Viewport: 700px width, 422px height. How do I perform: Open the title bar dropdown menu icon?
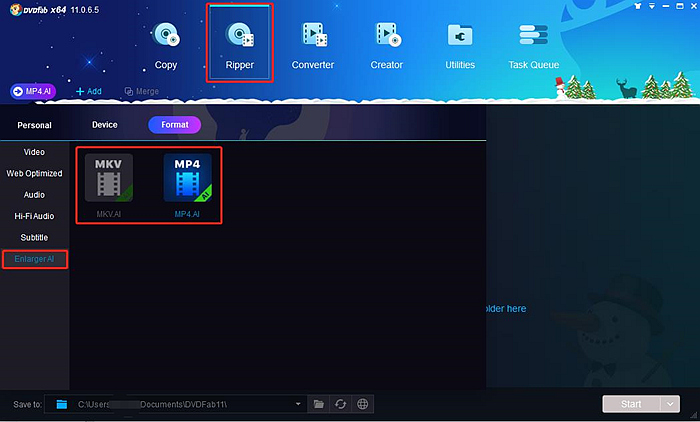652,6
